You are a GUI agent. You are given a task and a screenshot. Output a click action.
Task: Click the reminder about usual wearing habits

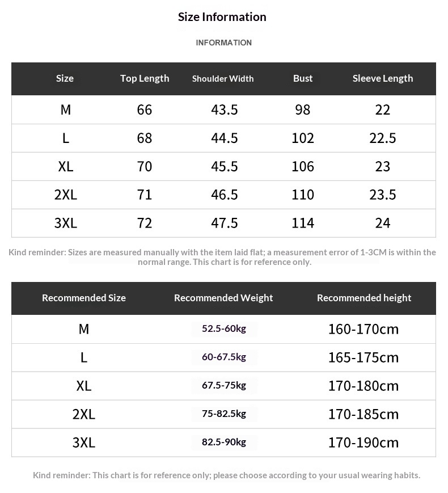(226, 475)
